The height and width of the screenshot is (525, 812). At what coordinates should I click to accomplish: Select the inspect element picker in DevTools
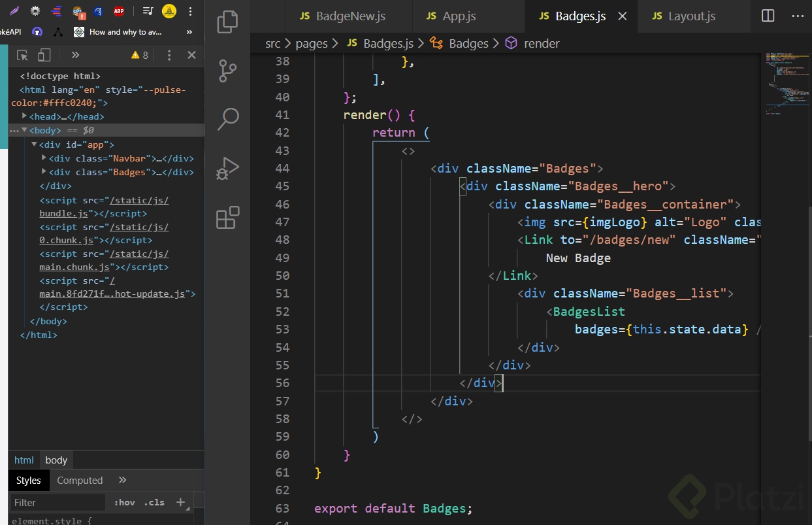point(21,55)
